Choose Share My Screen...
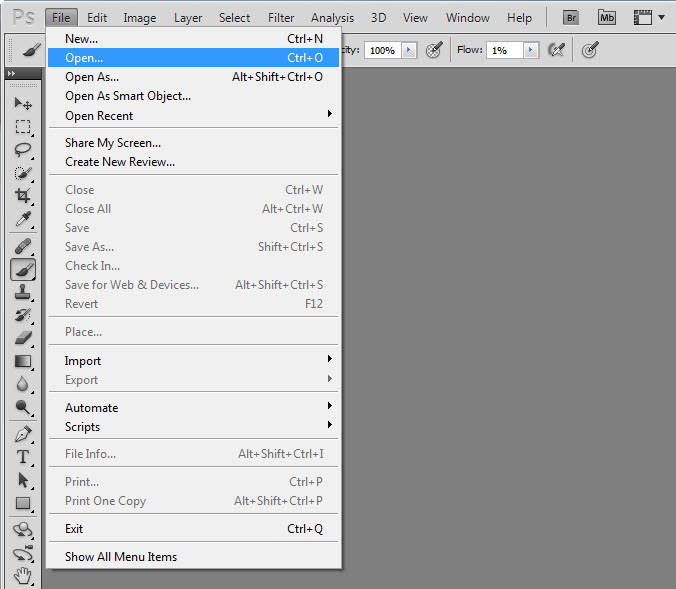The height and width of the screenshot is (589, 676). 193,143
